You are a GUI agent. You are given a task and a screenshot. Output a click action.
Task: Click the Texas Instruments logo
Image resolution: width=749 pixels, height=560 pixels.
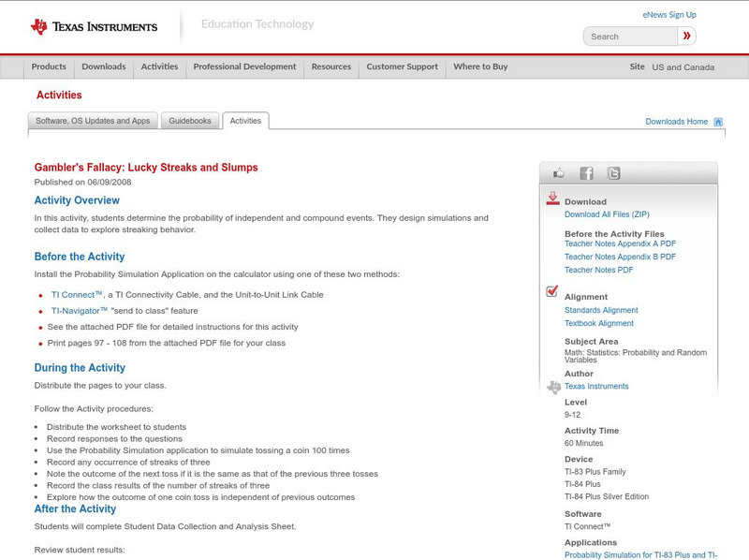[94, 26]
